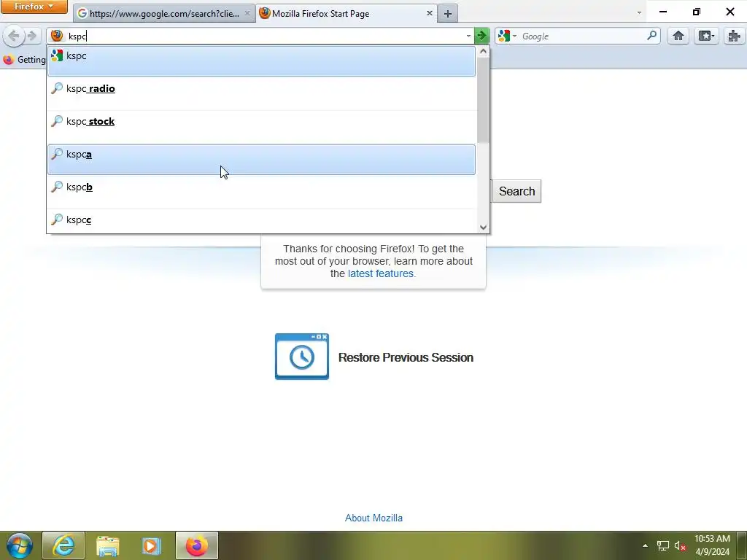
Task: Minimize the Firefox window
Action: (662, 12)
